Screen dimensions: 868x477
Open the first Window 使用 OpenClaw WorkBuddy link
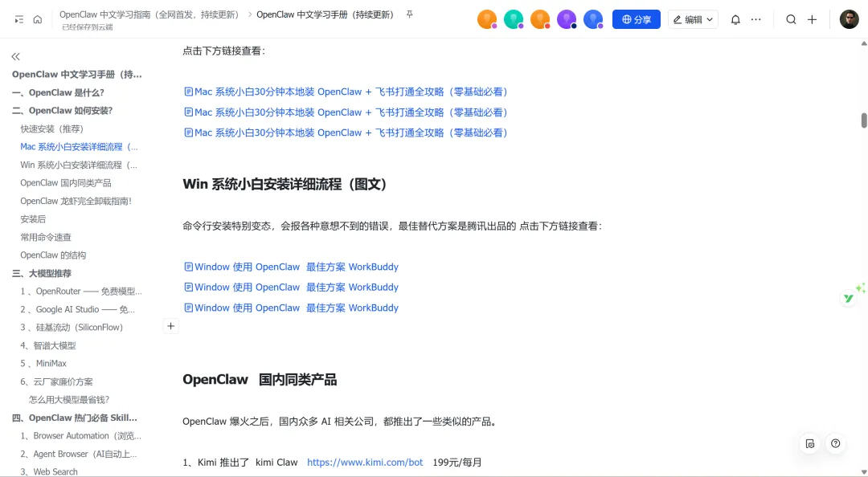pyautogui.click(x=291, y=267)
